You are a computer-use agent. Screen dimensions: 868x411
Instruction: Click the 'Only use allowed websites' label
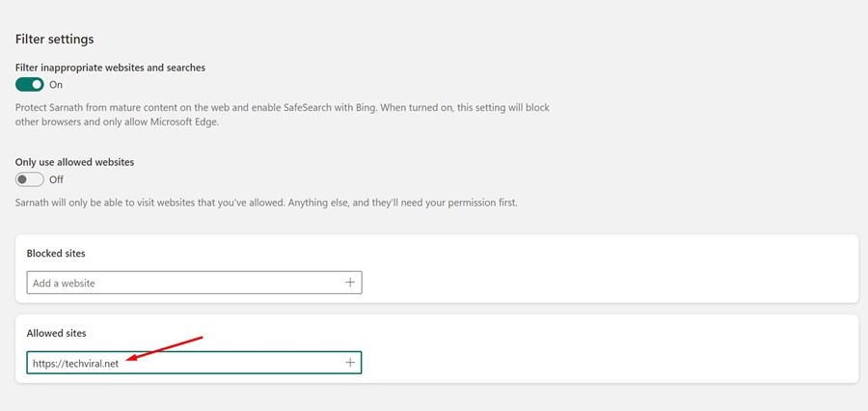coord(74,162)
